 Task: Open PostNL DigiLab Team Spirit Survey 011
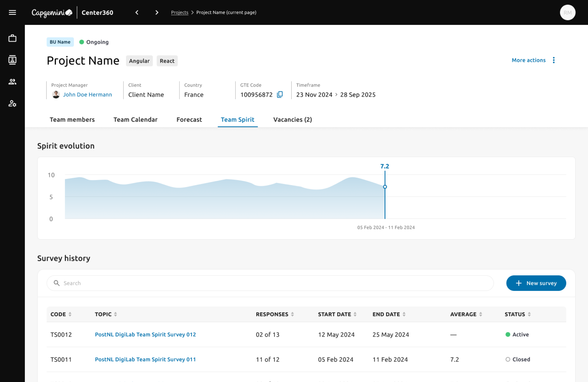tap(145, 359)
